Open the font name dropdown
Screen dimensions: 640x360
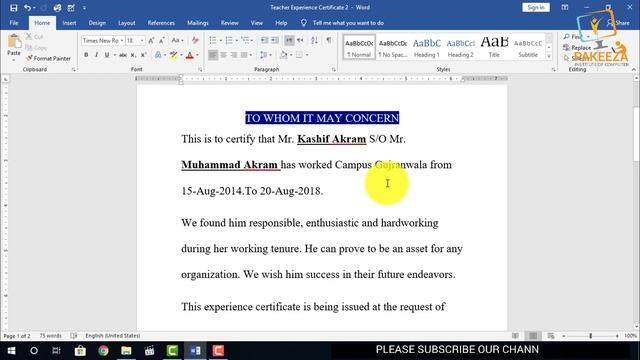tap(122, 41)
